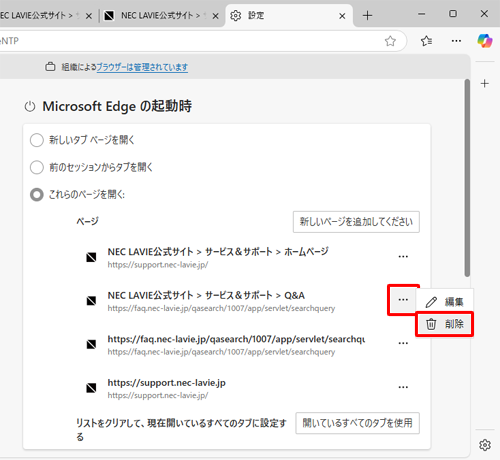Image resolution: width=500 pixels, height=460 pixels.
Task: Click the settings gear icon on 設定 tab
Action: 236,16
